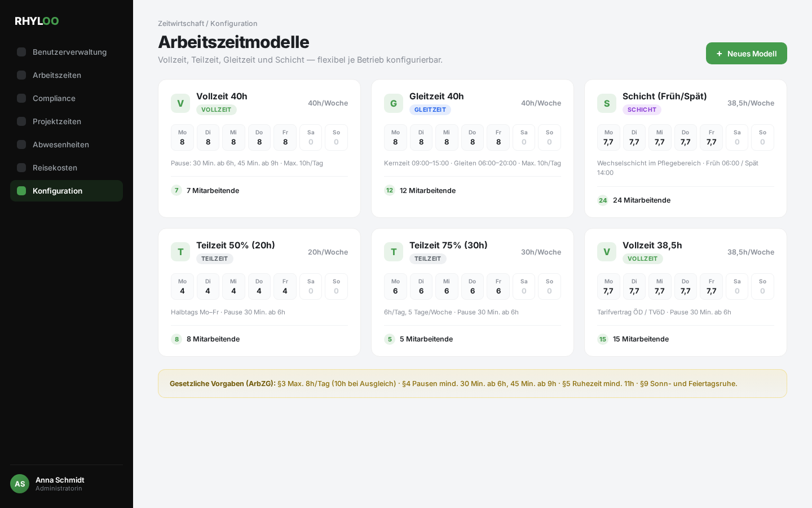Open the Teilzeit 75% (30h) card title
The height and width of the screenshot is (508, 812).
(x=448, y=245)
